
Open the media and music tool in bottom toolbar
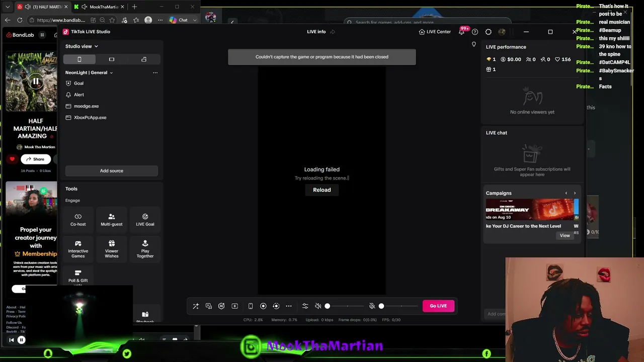[x=209, y=306]
